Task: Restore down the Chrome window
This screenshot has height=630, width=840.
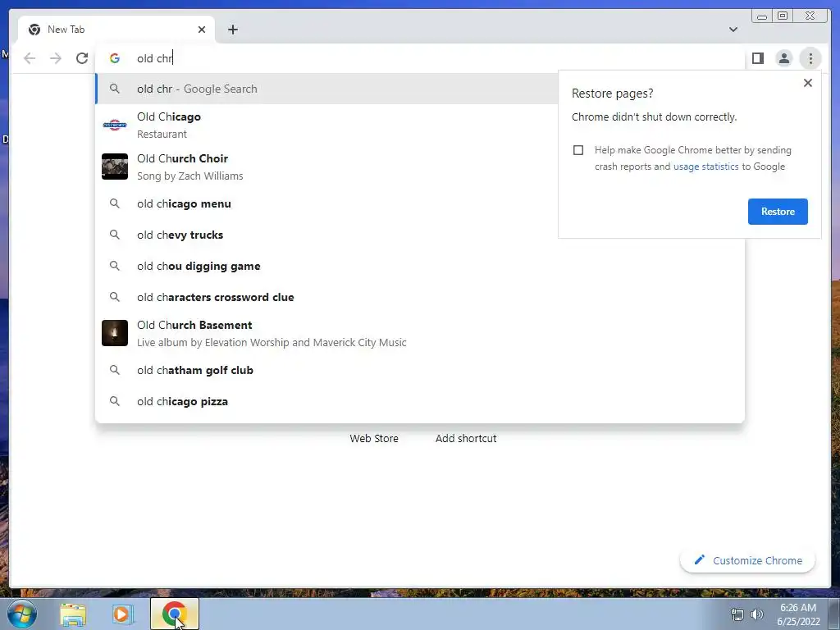Action: [783, 16]
